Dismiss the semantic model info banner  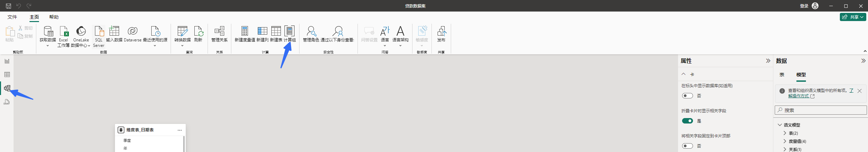click(x=859, y=91)
